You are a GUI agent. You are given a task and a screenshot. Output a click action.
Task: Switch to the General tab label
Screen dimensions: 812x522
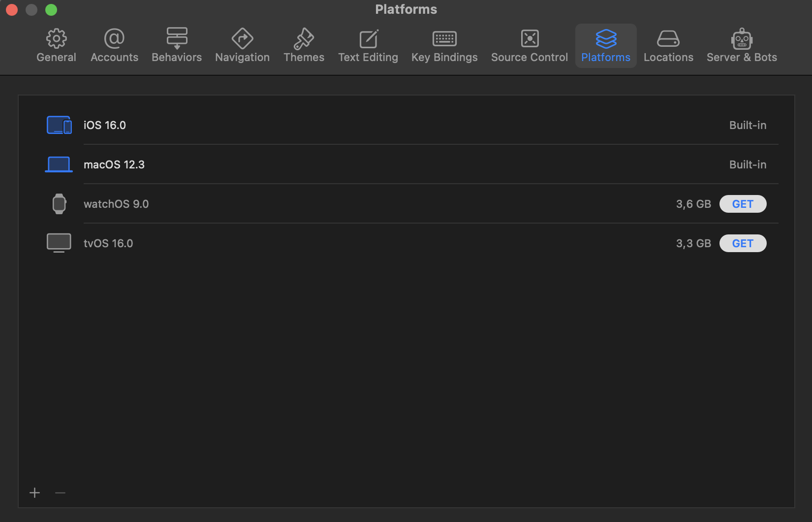click(57, 57)
